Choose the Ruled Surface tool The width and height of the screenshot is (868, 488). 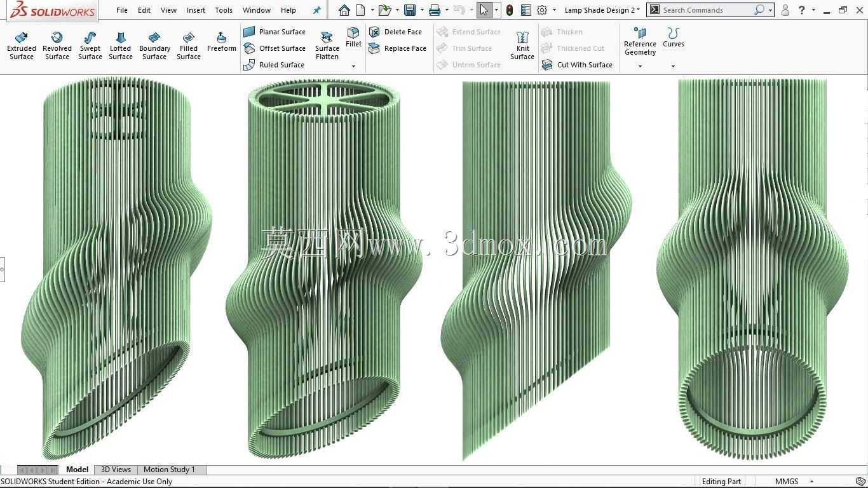pos(274,65)
